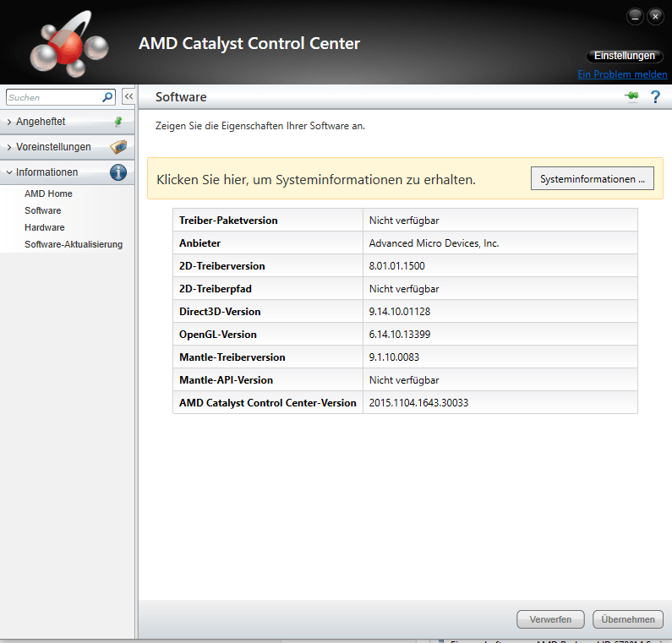Expand the Voreinstellungen section
Screen dimensions: 672x643
pos(9,147)
